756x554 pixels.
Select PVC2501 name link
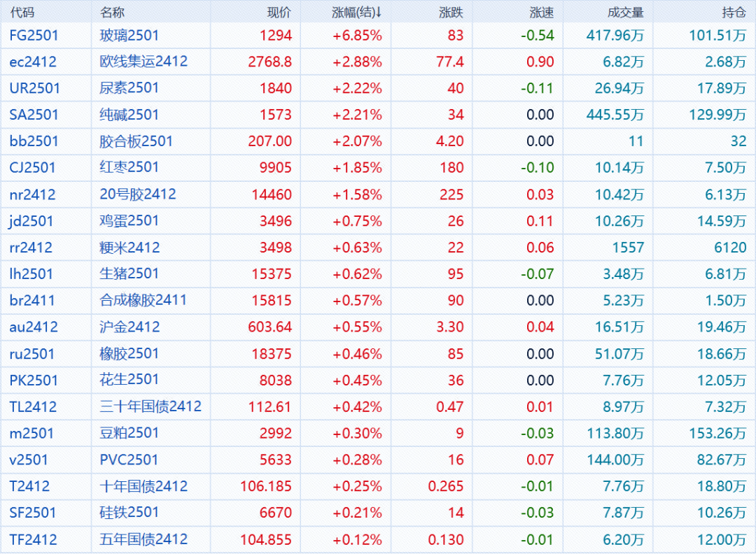click(129, 460)
